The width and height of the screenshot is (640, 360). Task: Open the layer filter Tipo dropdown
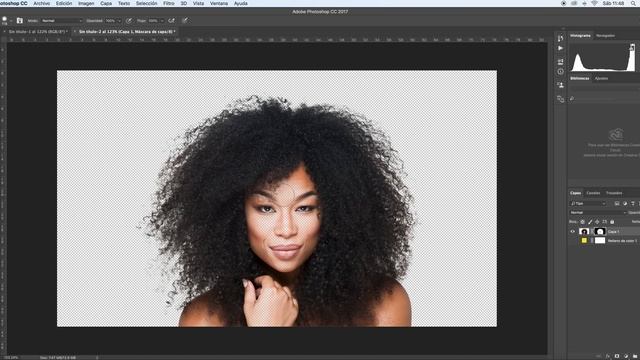click(589, 203)
